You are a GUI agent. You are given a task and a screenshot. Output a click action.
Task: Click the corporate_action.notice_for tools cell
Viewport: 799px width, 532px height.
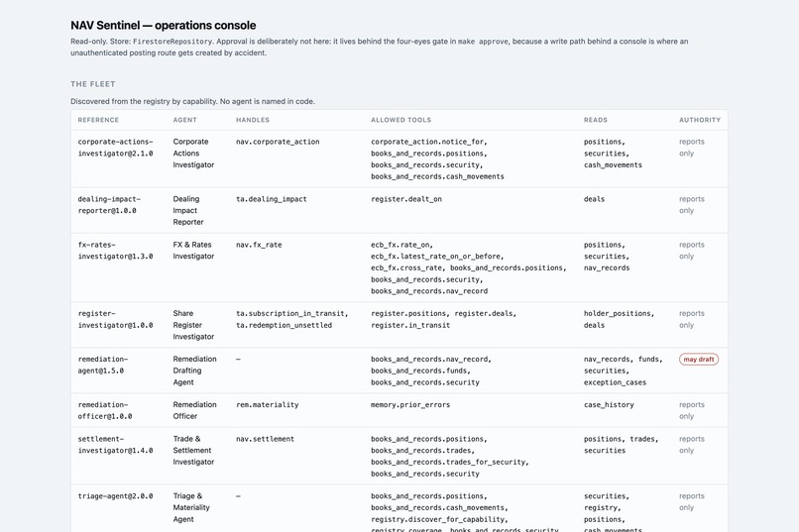[438, 160]
